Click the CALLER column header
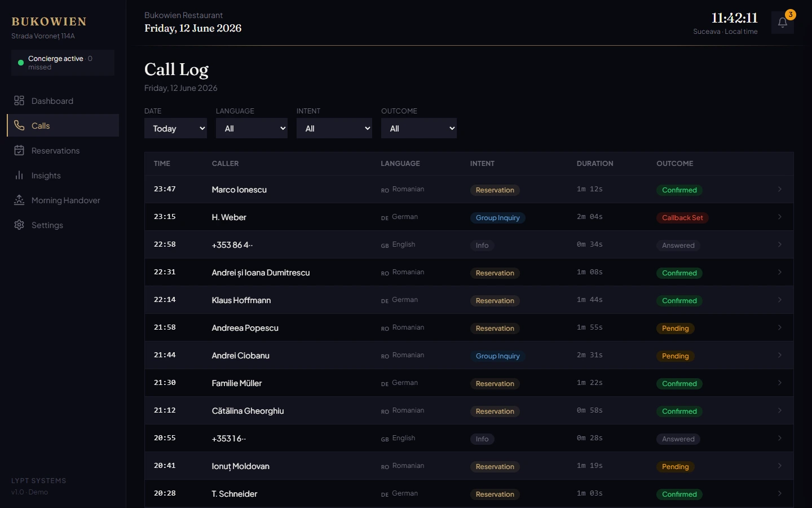 click(225, 164)
